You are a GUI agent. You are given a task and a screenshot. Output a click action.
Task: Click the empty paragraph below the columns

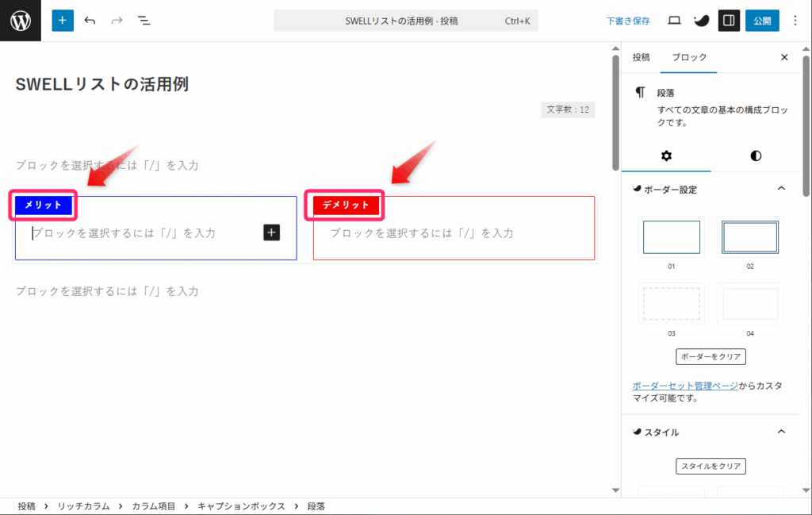107,291
